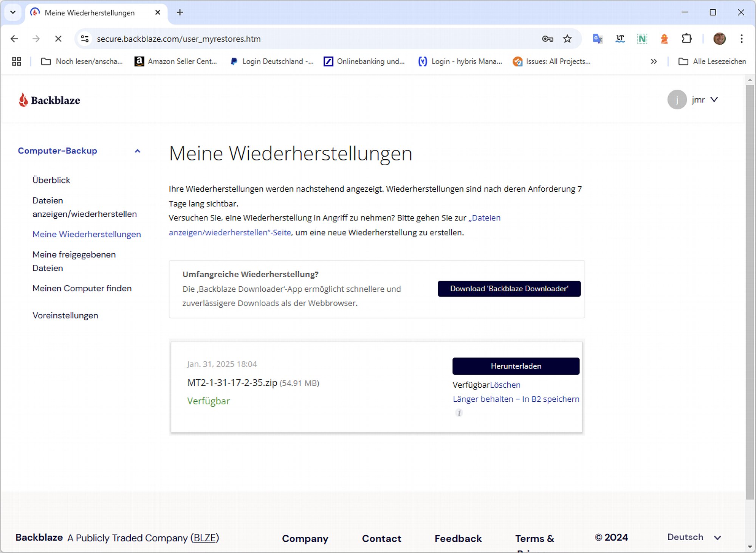Viewport: 756px width, 553px height.
Task: Click the BLZE stock ticker link
Action: pyautogui.click(x=204, y=538)
